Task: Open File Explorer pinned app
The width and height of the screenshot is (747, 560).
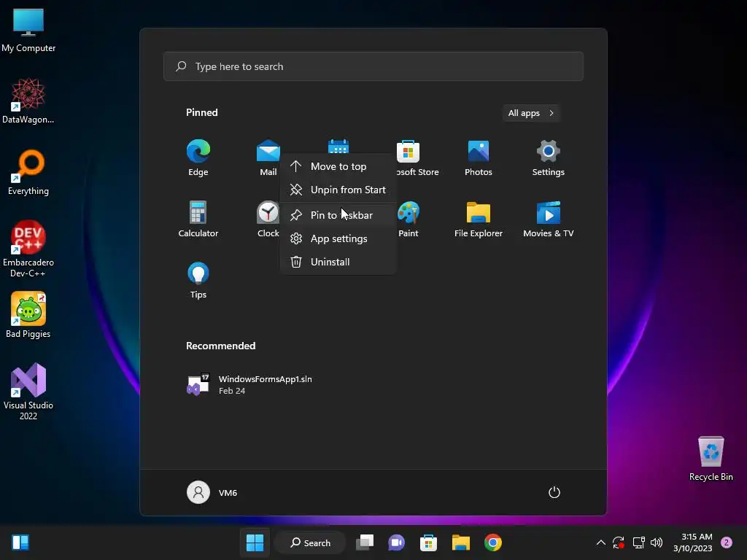Action: (479, 219)
